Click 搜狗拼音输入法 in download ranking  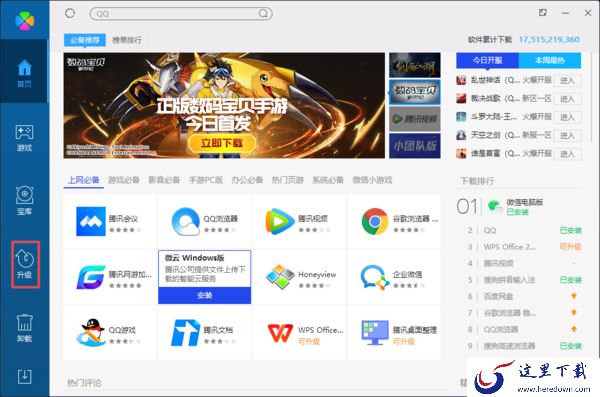(509, 280)
